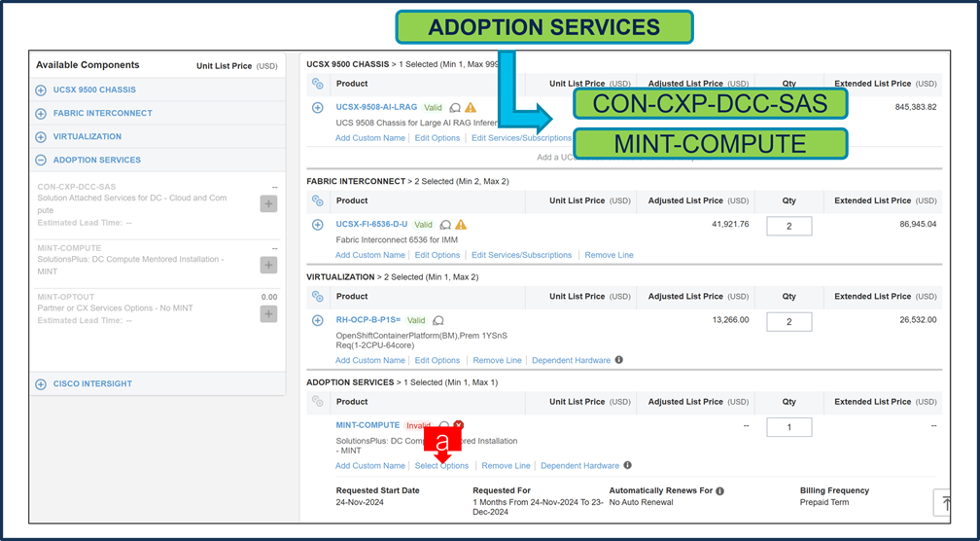Click Dependent Hardware under MINT-COMPUTE
This screenshot has height=541, width=980.
(580, 465)
